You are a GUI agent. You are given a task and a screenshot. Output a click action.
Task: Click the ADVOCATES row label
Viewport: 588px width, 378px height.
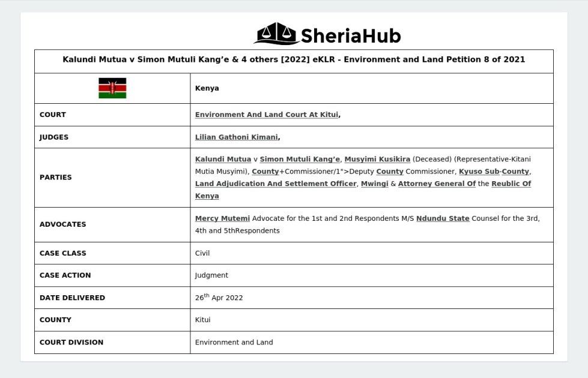(63, 224)
